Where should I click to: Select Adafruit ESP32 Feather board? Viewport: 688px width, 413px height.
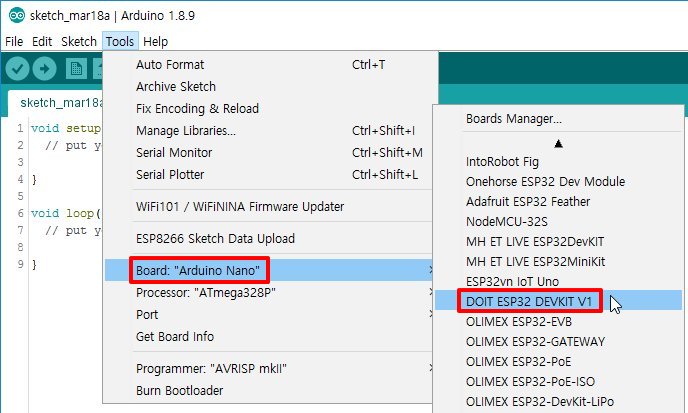(x=558, y=202)
